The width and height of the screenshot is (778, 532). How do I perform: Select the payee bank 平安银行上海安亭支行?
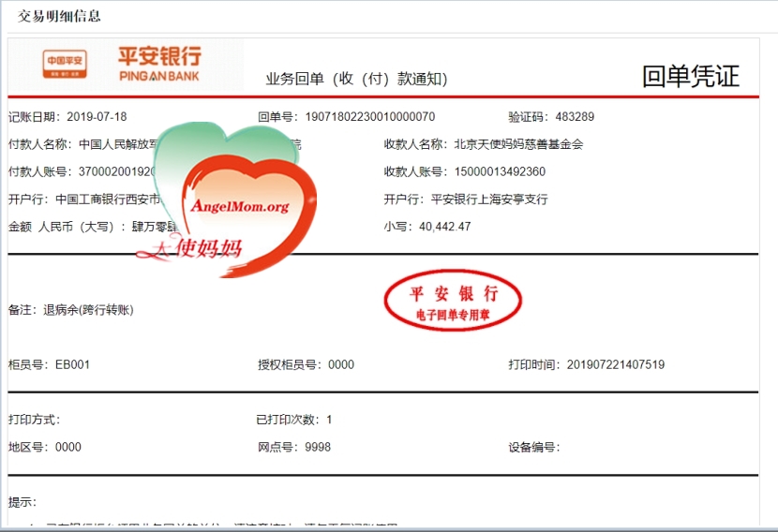click(x=489, y=199)
